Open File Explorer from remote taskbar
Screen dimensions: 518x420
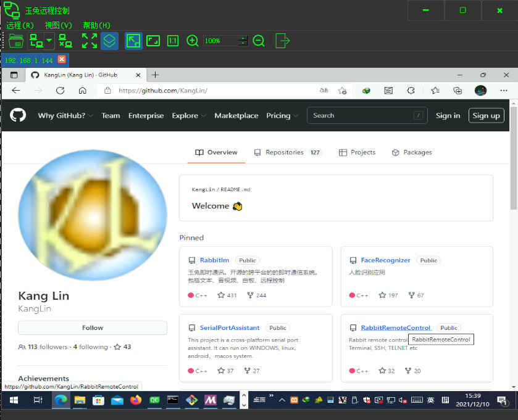(80, 400)
